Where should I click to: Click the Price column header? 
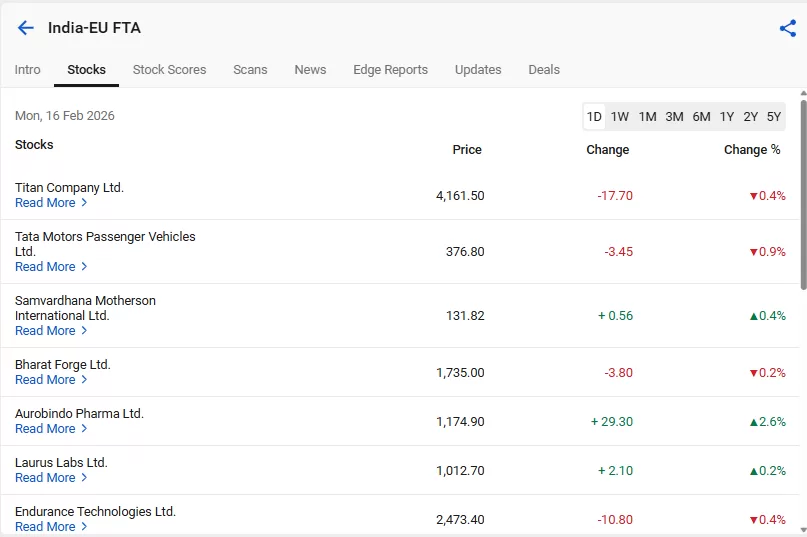tap(467, 150)
